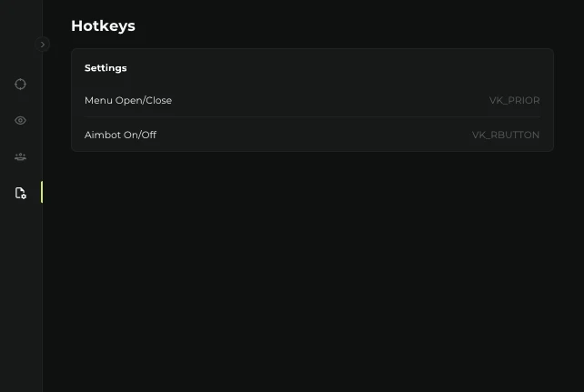Viewport: 584px width, 392px height.
Task: Select the file-gear Hotkeys sidebar icon
Action: click(21, 193)
